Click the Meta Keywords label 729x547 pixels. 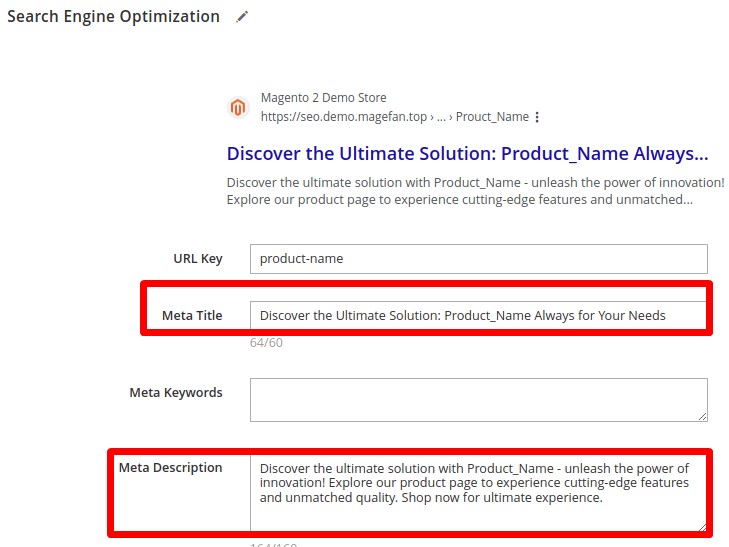[x=176, y=393]
